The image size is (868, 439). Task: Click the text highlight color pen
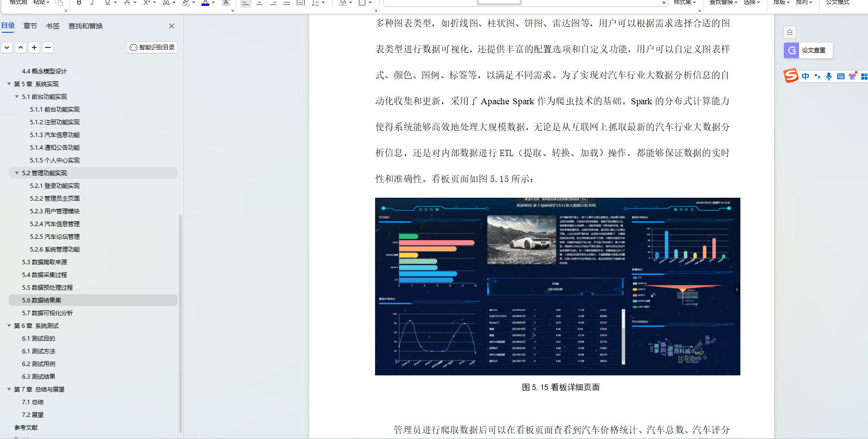click(x=186, y=2)
